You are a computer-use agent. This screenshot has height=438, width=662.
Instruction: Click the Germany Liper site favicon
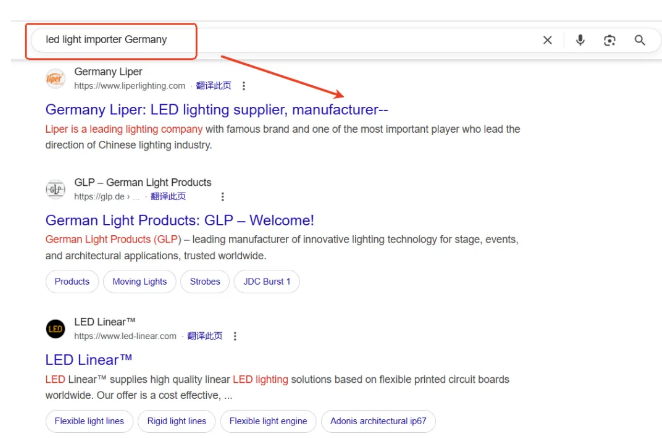(55, 78)
